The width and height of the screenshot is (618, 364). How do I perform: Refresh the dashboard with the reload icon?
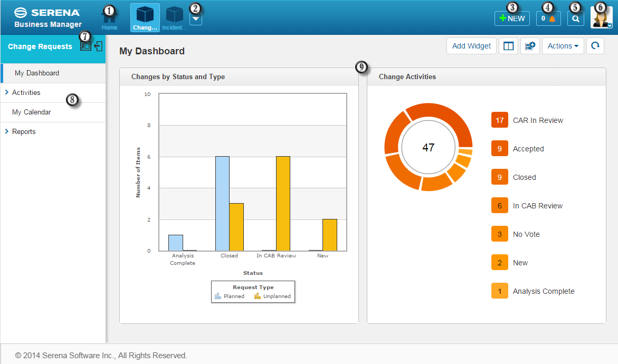pyautogui.click(x=595, y=46)
